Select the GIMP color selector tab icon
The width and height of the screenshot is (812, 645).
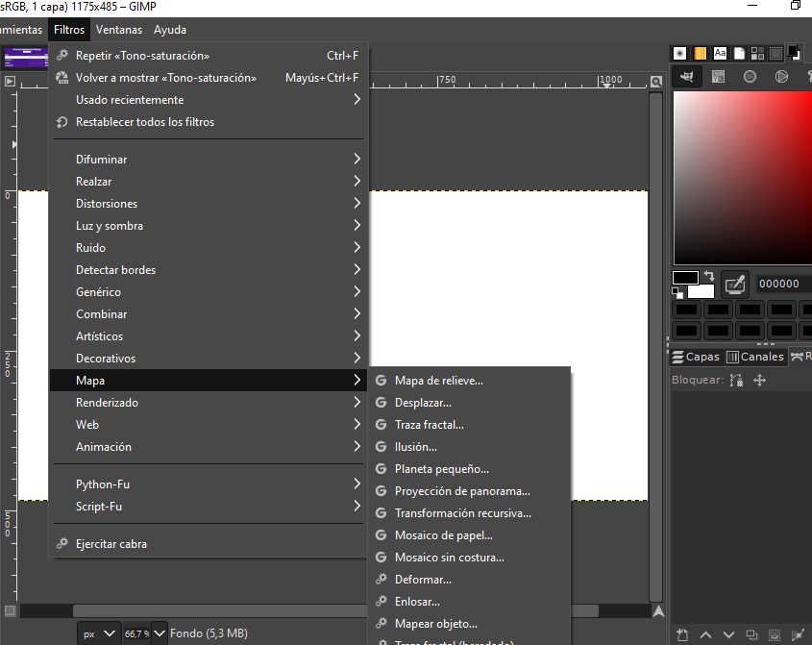686,77
